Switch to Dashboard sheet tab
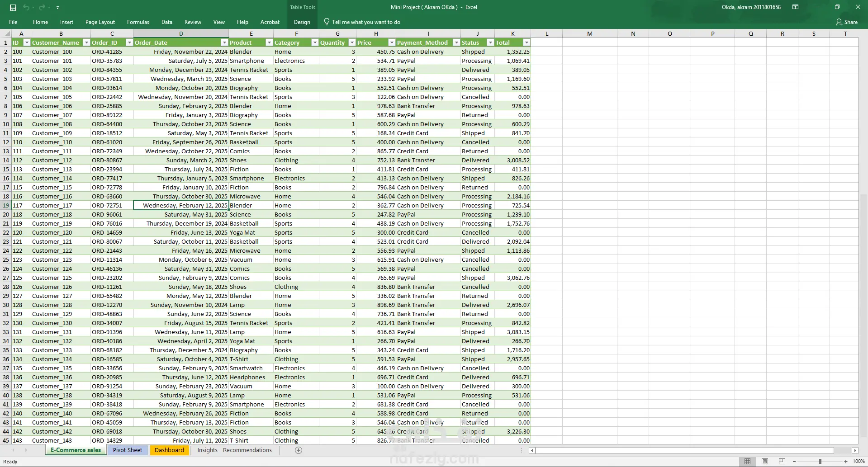 pyautogui.click(x=169, y=450)
